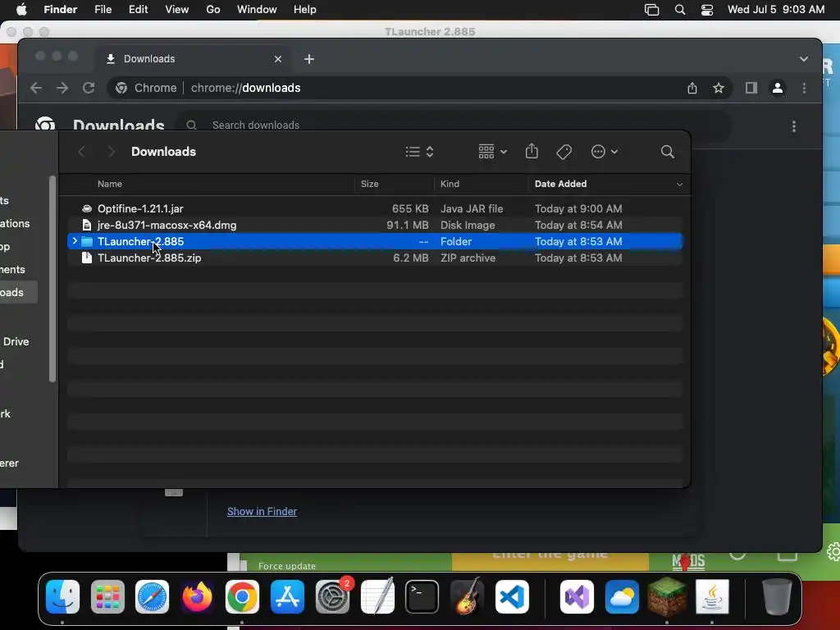Bookmark this page with star icon
840x630 pixels.
719,88
